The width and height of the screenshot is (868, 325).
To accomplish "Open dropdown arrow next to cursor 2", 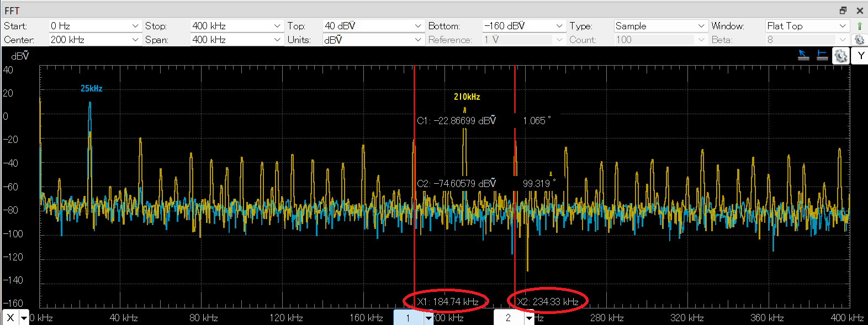I will coord(529,318).
